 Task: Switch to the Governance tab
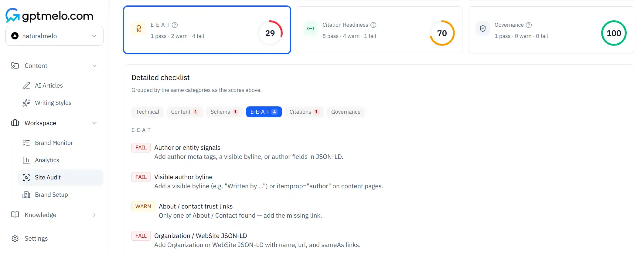[346, 112]
